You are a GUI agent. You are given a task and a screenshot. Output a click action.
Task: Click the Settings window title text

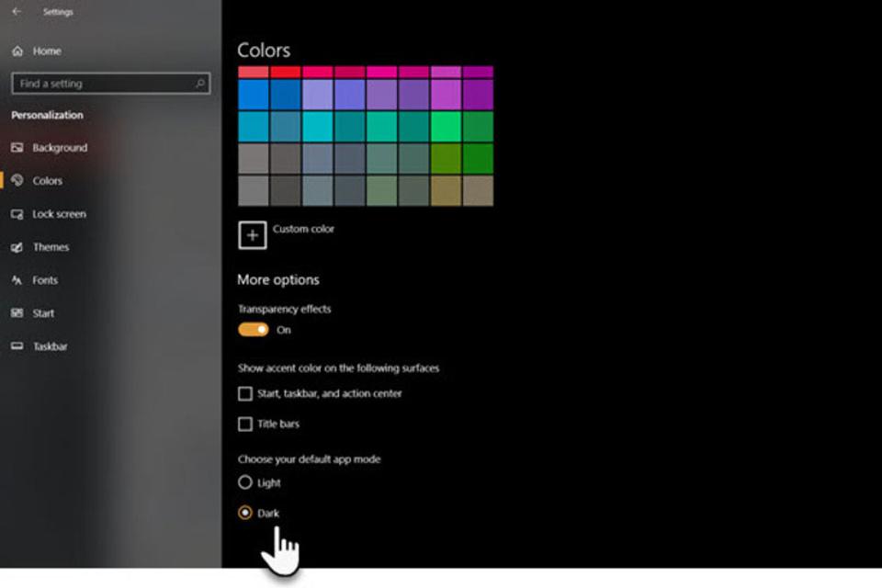[58, 12]
